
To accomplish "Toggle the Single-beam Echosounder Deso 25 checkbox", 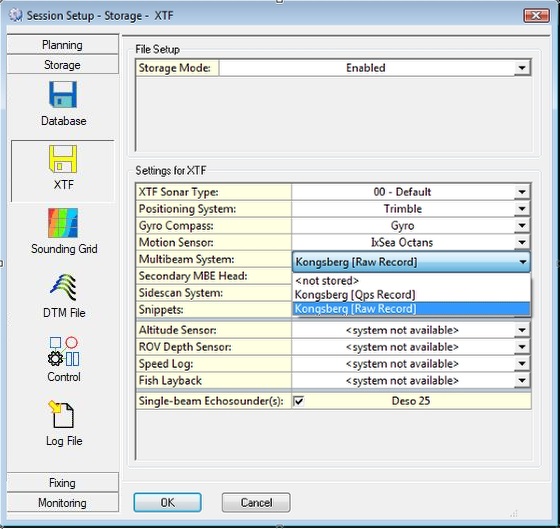I will (299, 401).
